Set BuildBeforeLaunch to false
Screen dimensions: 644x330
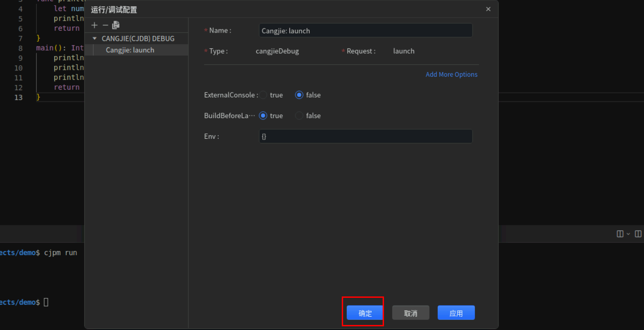[299, 116]
